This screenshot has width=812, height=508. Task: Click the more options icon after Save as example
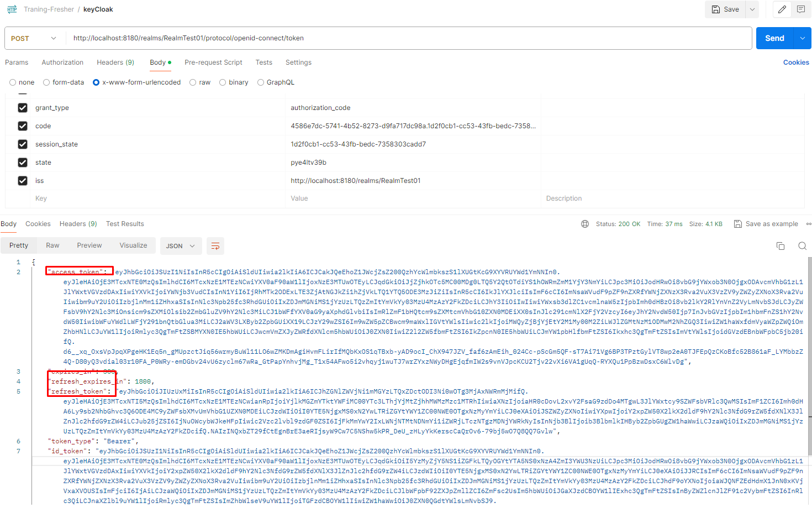tap(809, 224)
